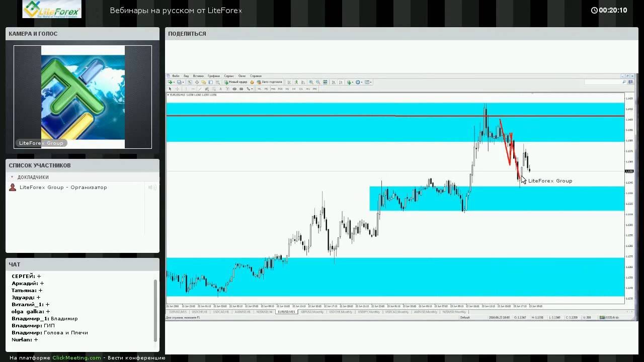Open the indicators list dropdown

click(x=350, y=82)
